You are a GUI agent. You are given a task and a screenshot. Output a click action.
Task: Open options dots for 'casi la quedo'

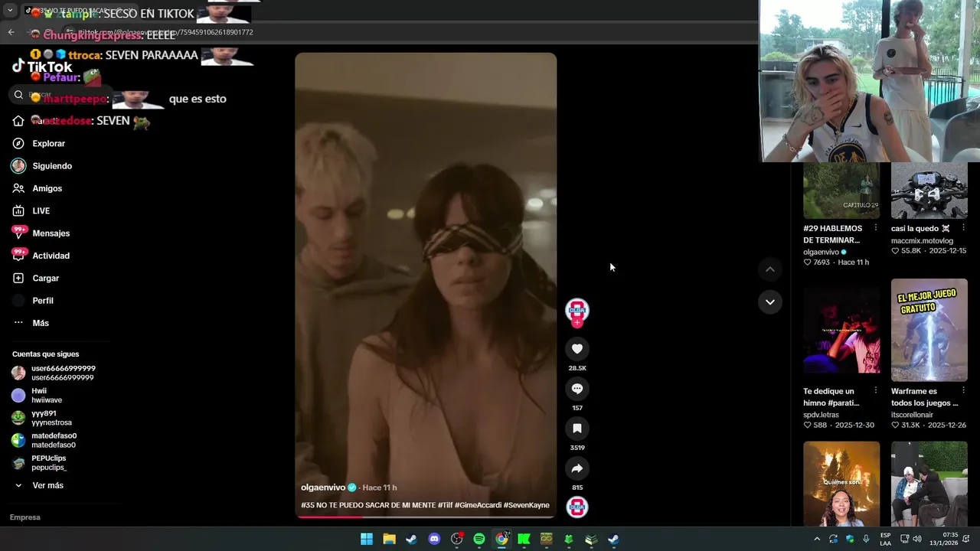click(964, 228)
